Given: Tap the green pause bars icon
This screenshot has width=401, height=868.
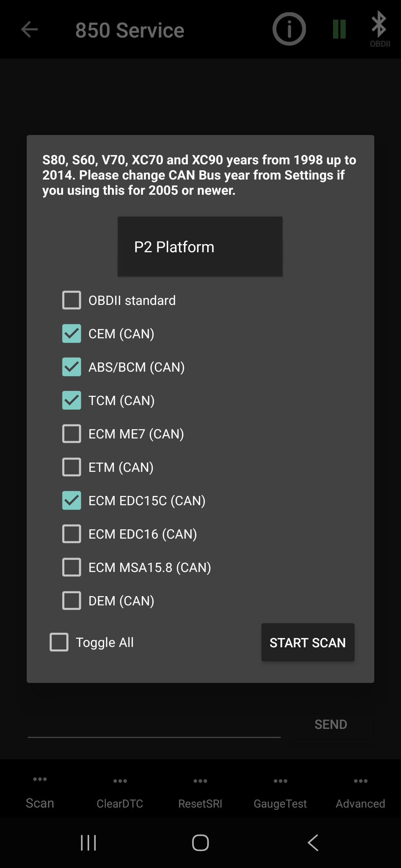Looking at the screenshot, I should [339, 29].
